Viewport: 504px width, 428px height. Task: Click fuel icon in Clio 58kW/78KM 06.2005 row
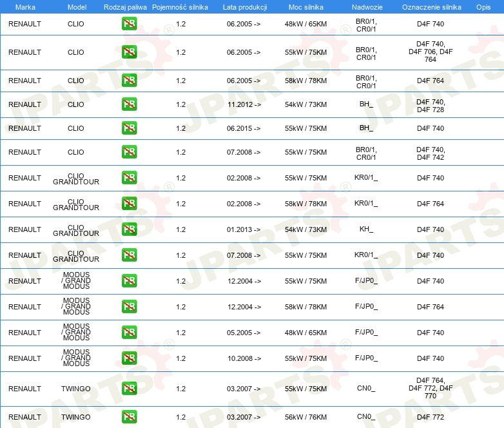[x=129, y=80]
